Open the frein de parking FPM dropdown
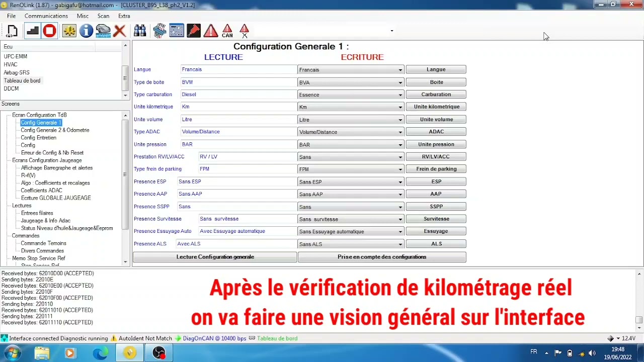644x362 pixels. coord(351,169)
